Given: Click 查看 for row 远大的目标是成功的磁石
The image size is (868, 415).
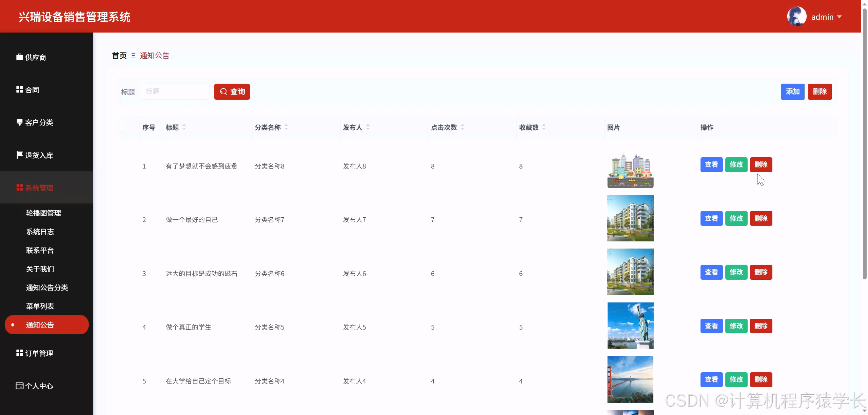Looking at the screenshot, I should point(711,272).
